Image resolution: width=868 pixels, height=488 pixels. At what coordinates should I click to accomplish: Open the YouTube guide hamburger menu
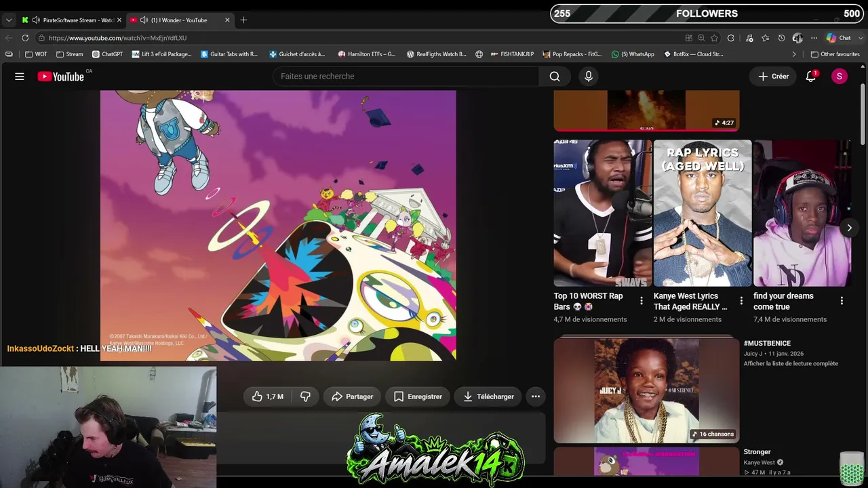(20, 77)
